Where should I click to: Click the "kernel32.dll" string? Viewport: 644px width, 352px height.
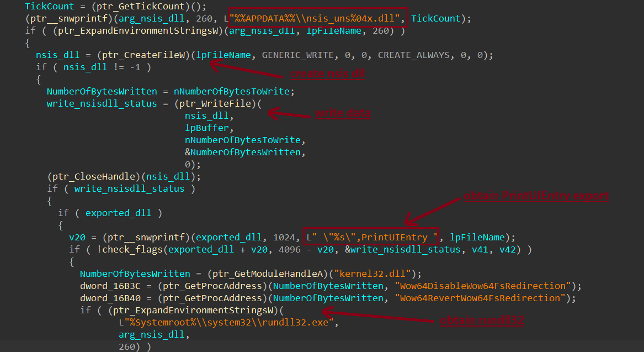[372, 274]
